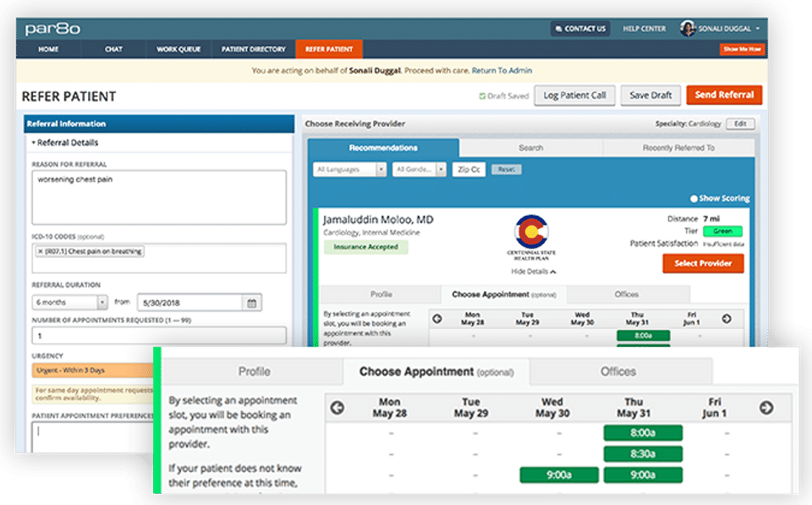
Task: Click the par8o logo
Action: pos(52,29)
